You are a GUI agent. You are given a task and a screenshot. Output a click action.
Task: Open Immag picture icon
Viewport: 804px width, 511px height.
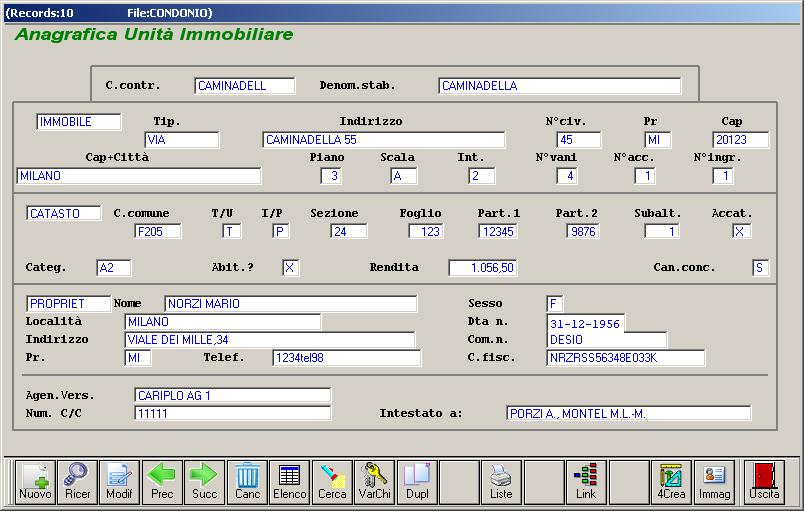tap(714, 482)
